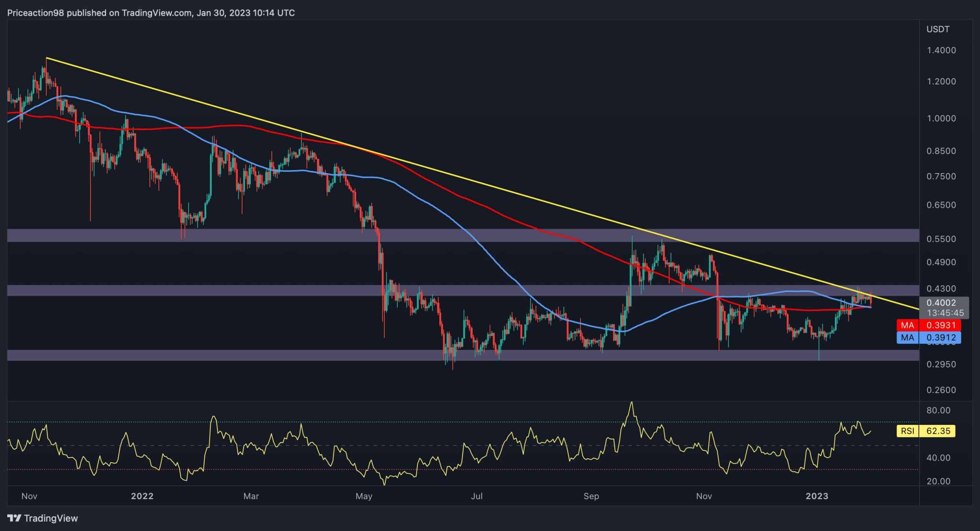Click the Sep time axis label

pyautogui.click(x=591, y=496)
